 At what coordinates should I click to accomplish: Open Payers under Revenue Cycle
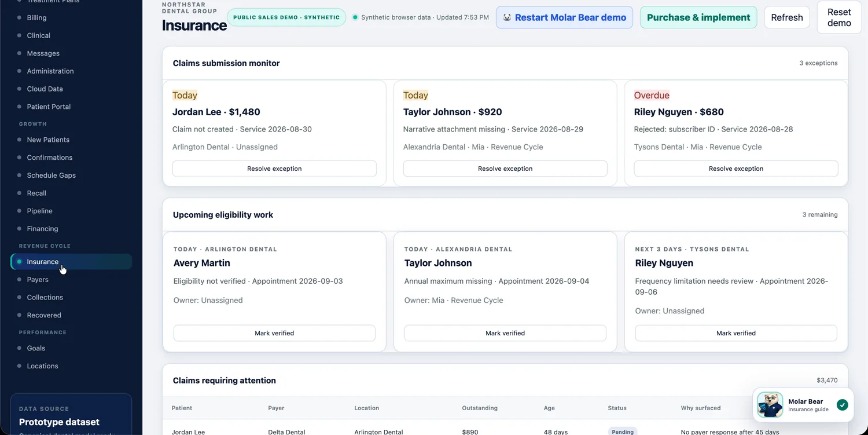(38, 280)
